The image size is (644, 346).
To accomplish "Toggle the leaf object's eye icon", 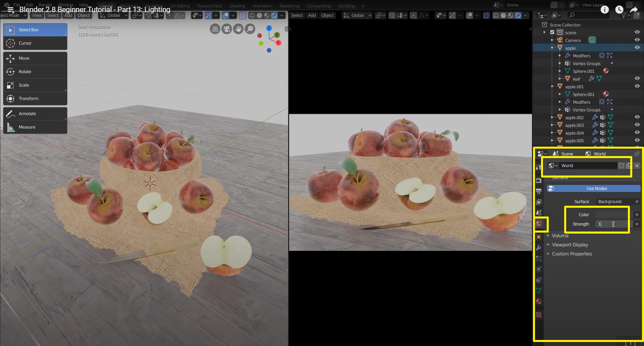I will (637, 79).
